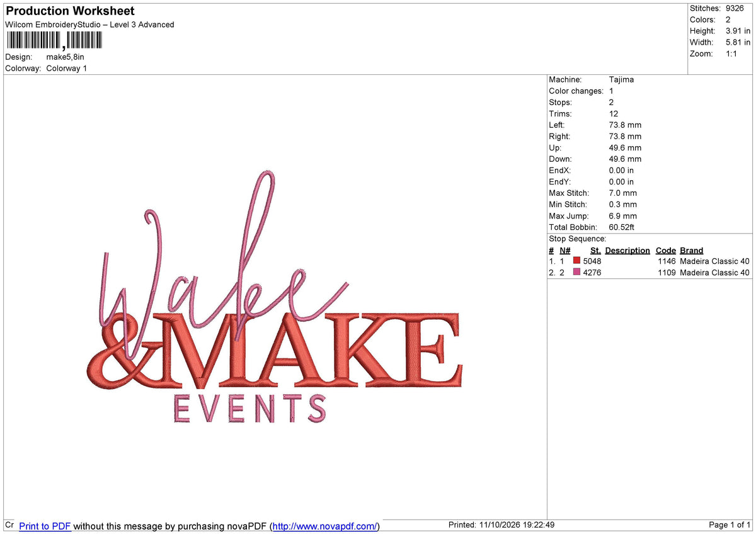Image resolution: width=756 pixels, height=534 pixels.
Task: Click the Machine value Tajima
Action: click(x=622, y=80)
